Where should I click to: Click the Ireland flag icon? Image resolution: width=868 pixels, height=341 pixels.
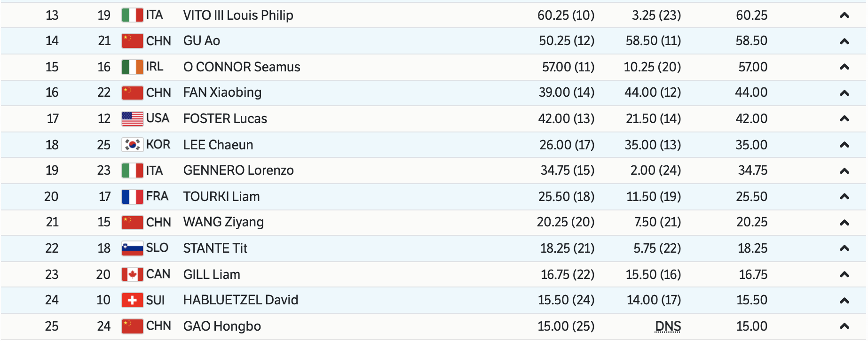[x=132, y=67]
